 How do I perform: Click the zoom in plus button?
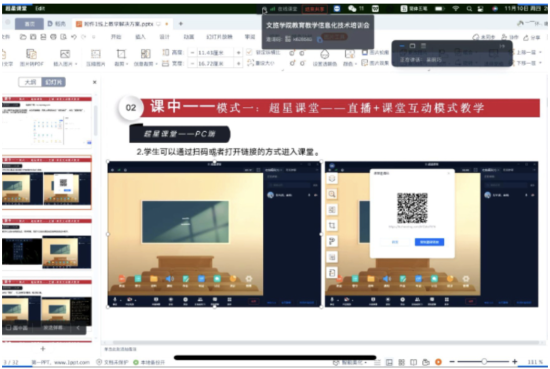click(515, 362)
